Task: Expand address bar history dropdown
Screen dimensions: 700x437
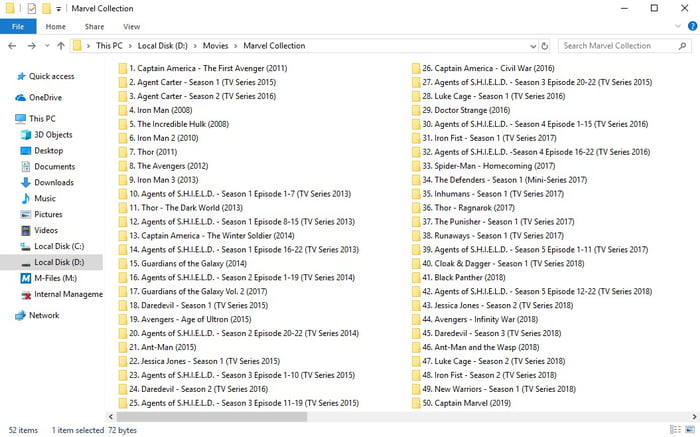Action: click(x=533, y=46)
